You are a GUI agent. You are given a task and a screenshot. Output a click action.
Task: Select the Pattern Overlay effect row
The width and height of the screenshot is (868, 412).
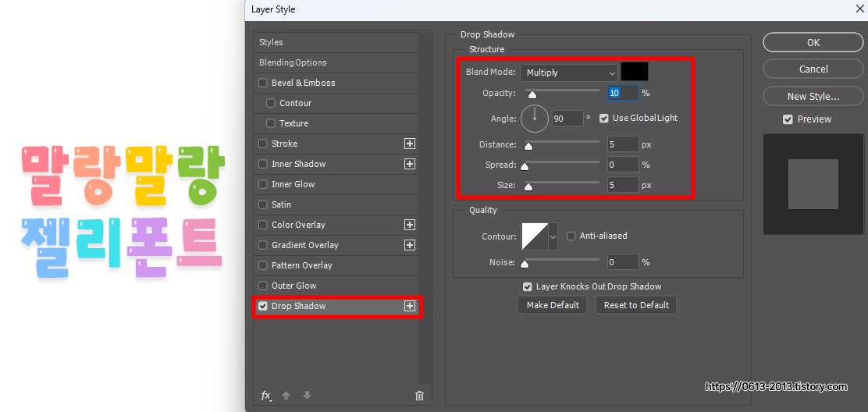point(336,265)
